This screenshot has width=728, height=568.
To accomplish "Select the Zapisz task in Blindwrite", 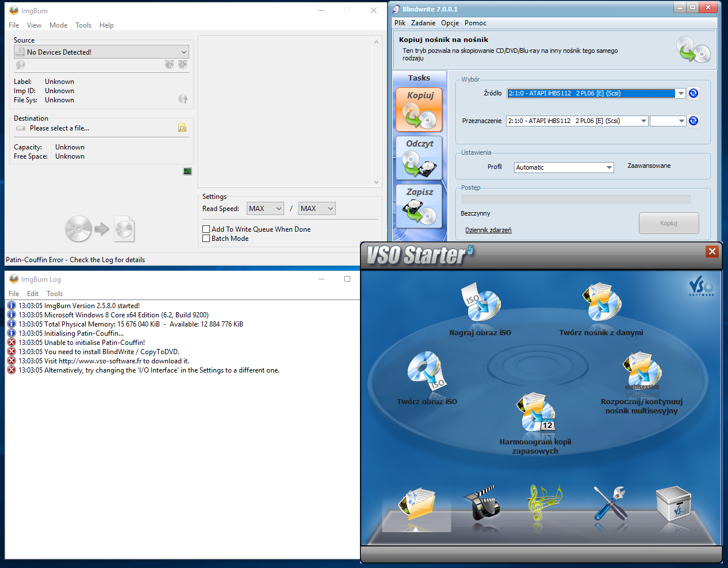I will 419,206.
